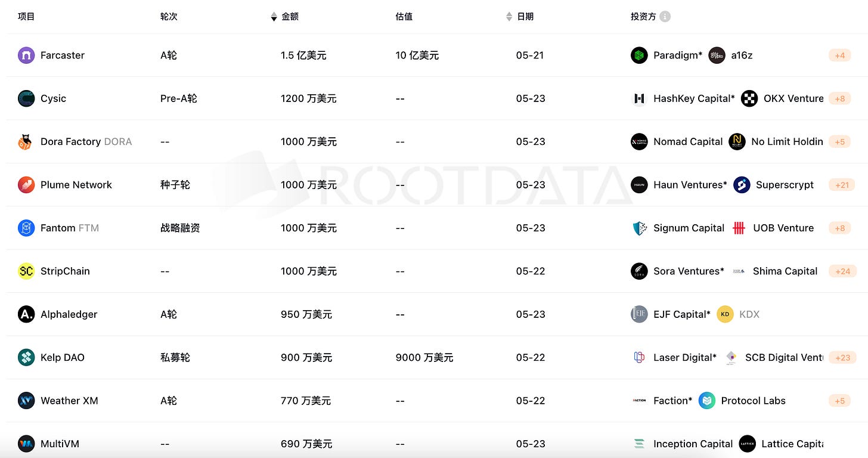Click the Sora Ventures logo
This screenshot has width=868, height=458.
click(x=639, y=271)
